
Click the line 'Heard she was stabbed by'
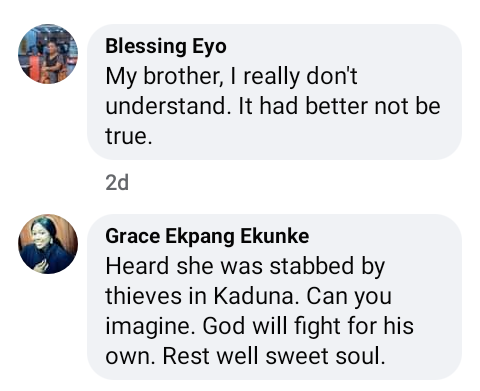(x=245, y=266)
